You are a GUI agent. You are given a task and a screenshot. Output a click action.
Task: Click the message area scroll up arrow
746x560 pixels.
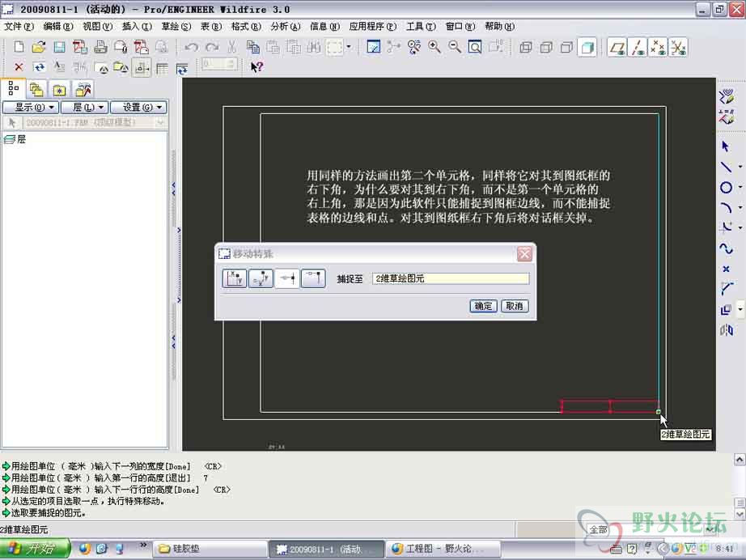740,459
